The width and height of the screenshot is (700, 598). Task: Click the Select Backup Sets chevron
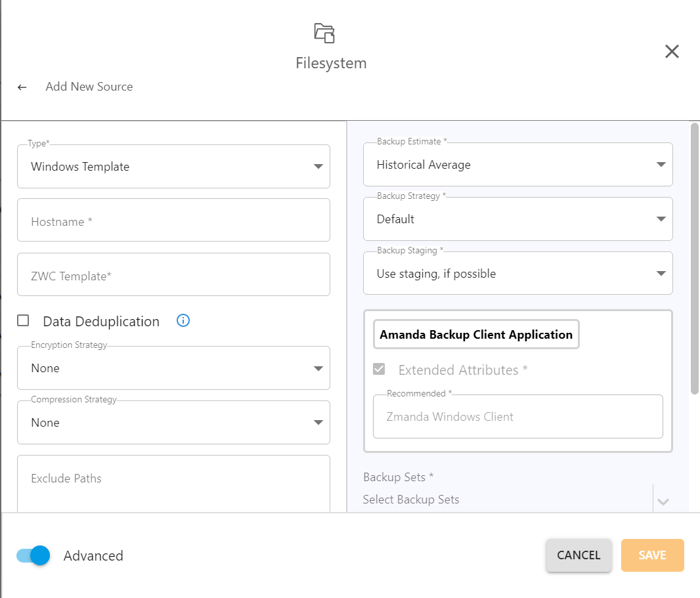(663, 502)
